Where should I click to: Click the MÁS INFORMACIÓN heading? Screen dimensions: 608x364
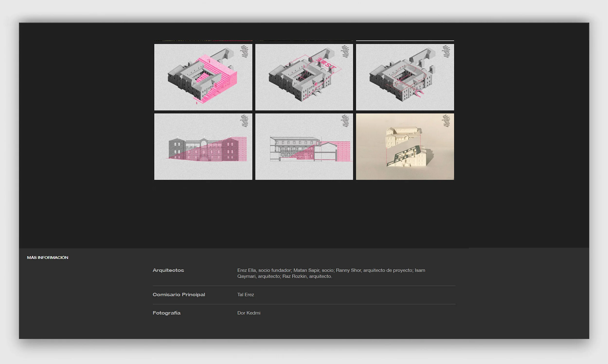(x=48, y=257)
